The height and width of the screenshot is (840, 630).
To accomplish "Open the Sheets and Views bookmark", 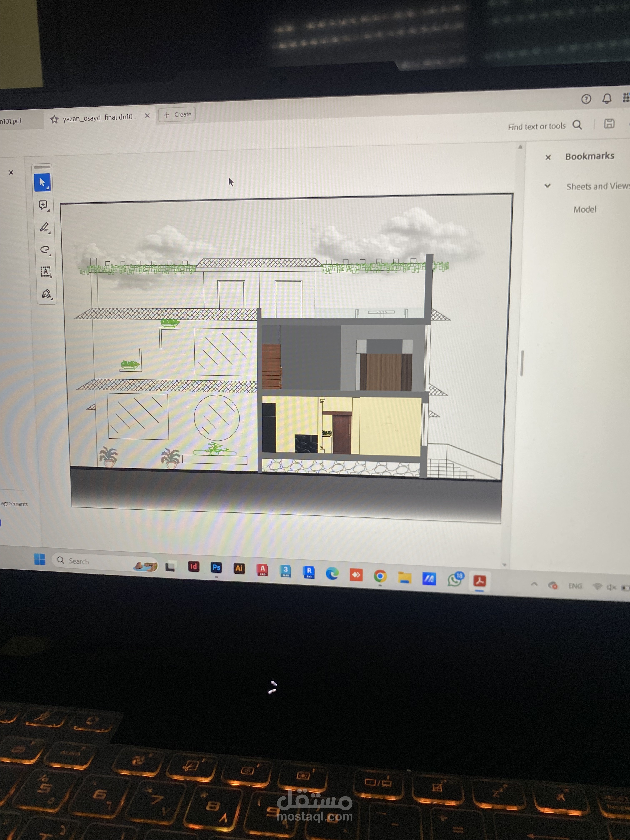I will pyautogui.click(x=598, y=186).
